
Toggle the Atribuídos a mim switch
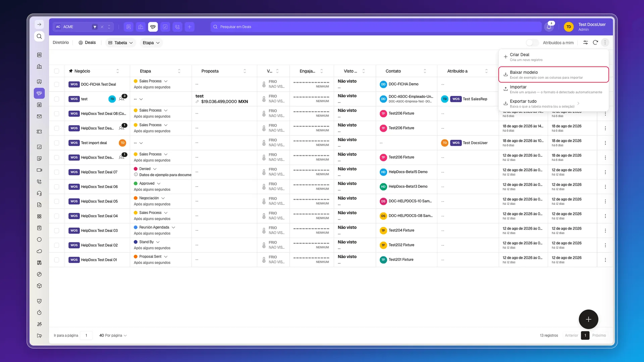tap(532, 43)
